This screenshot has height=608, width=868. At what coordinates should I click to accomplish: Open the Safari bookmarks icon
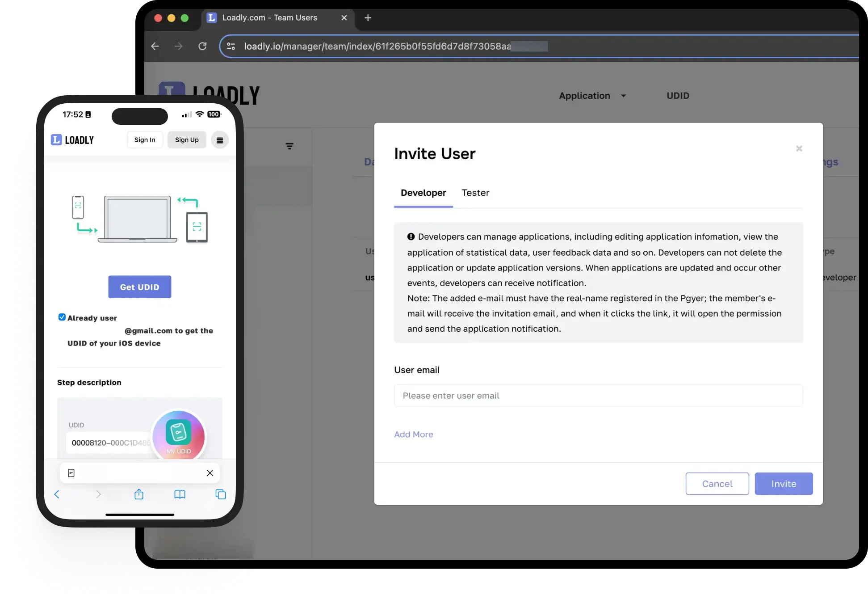180,494
